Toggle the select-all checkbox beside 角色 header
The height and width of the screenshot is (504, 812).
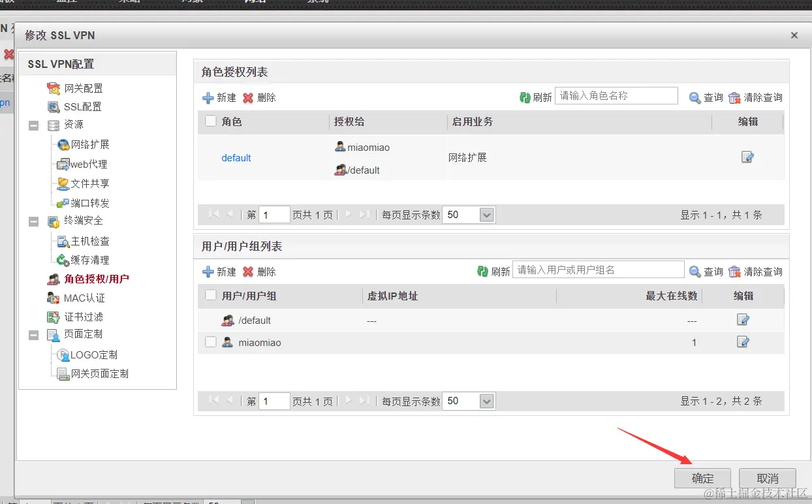(x=210, y=121)
